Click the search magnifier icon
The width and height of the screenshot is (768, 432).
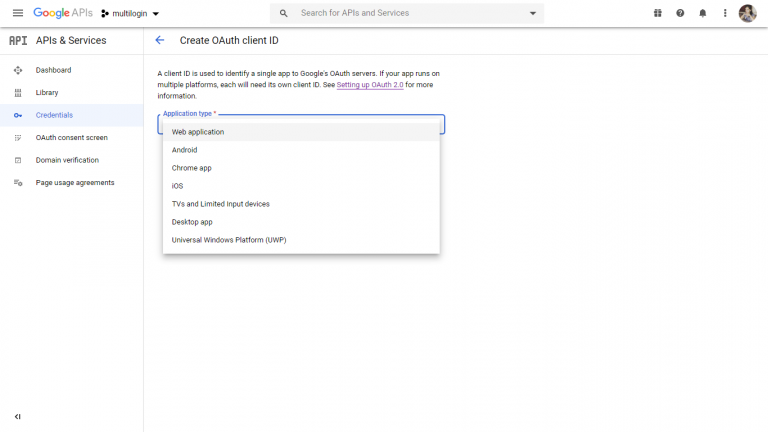coord(284,13)
